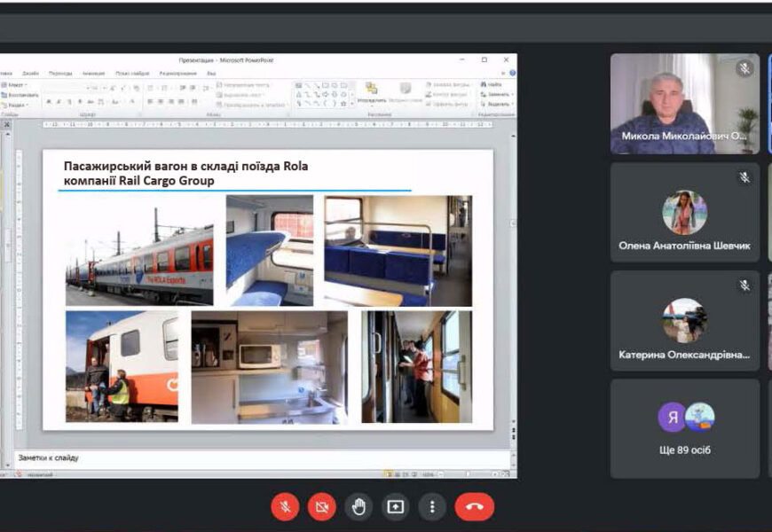Viewport: 772px width, 532px height.
Task: Unmute the microphone in call controls
Action: (285, 506)
